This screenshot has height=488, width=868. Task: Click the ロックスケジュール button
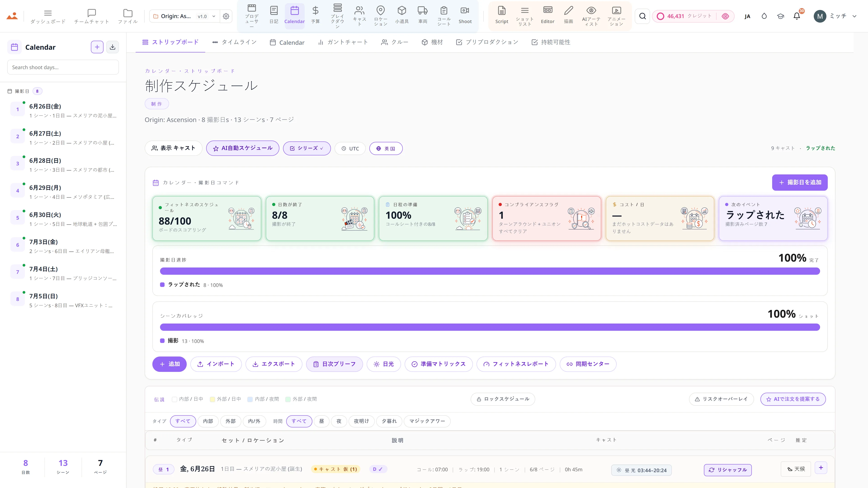click(503, 399)
